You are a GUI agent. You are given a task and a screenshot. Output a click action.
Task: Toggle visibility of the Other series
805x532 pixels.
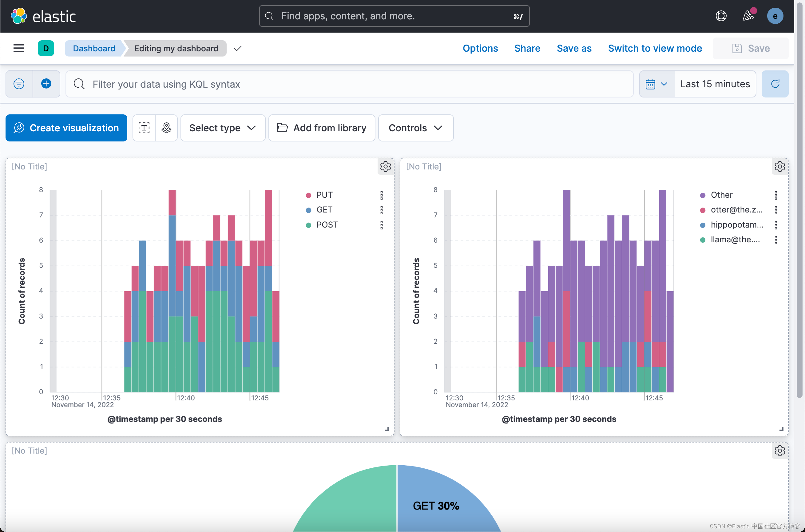[x=721, y=194]
